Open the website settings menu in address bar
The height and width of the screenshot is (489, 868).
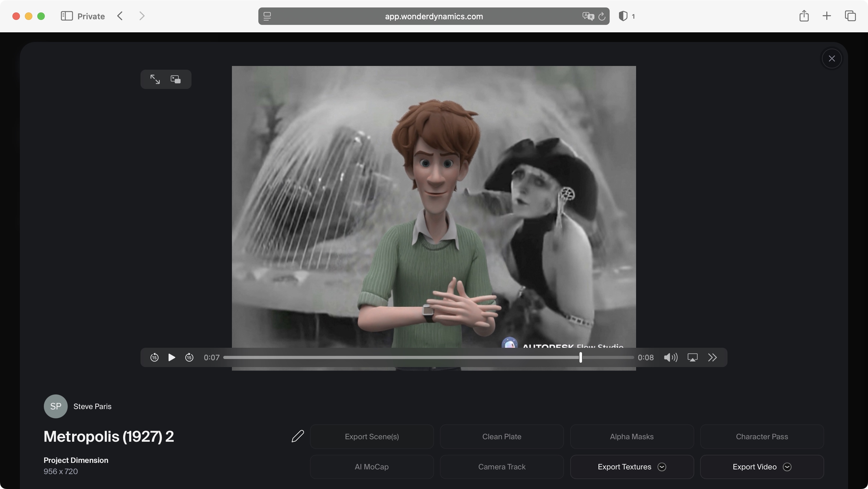point(267,16)
